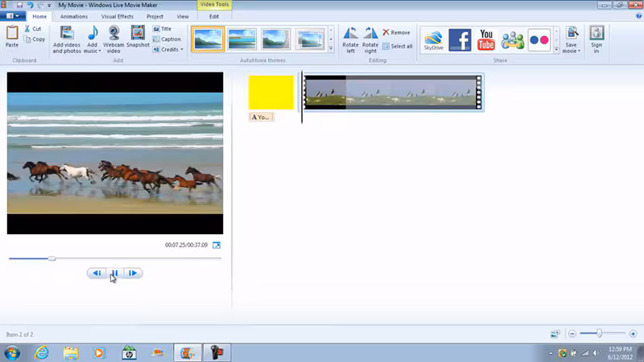This screenshot has height=362, width=644.
Task: Rotate the clip left
Action: 350,39
